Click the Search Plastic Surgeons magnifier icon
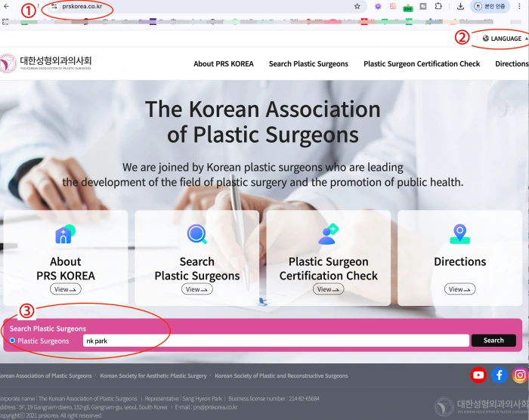This screenshot has height=420, width=529. (x=197, y=235)
